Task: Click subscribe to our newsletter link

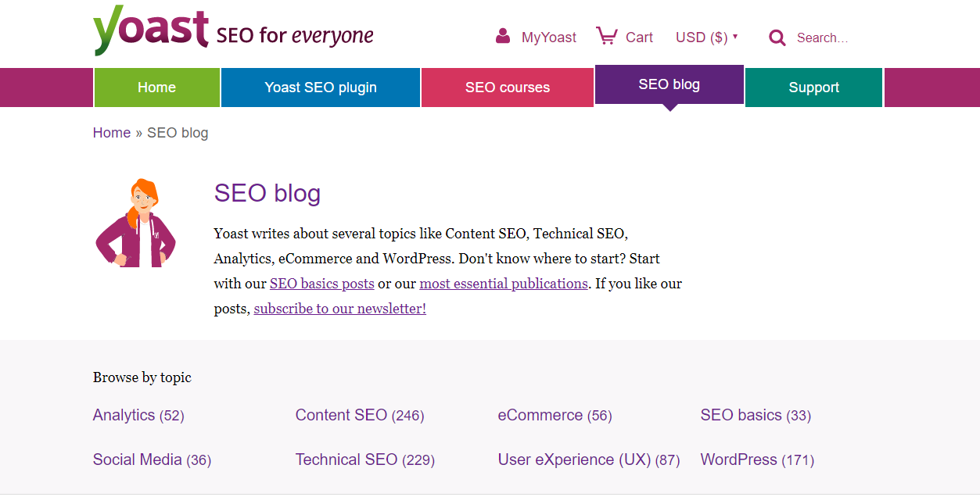Action: [x=340, y=309]
